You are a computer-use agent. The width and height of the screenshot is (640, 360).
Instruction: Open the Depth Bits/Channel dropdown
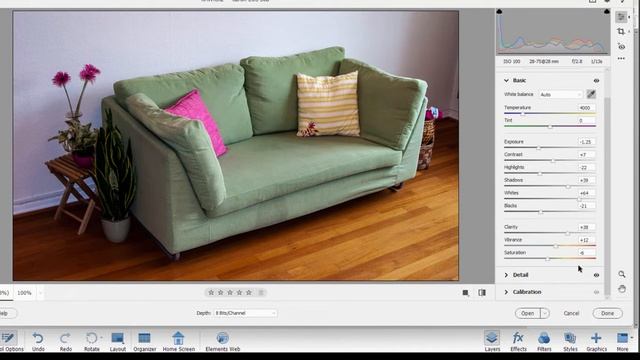[245, 313]
